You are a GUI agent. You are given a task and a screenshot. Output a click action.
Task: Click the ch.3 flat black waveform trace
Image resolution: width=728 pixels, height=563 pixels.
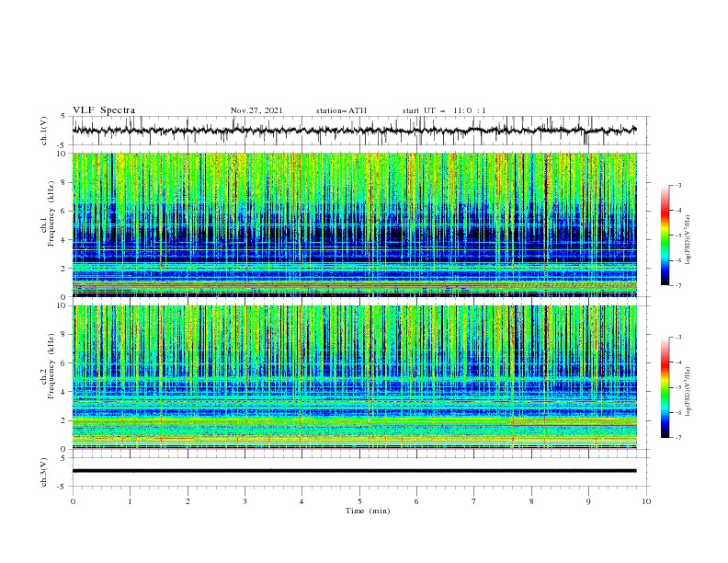point(354,471)
